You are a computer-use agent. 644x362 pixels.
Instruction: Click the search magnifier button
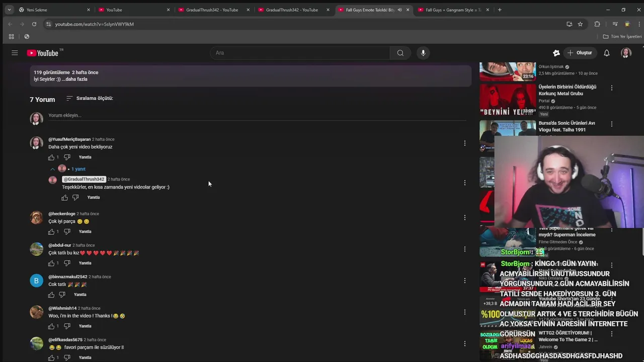(x=400, y=53)
